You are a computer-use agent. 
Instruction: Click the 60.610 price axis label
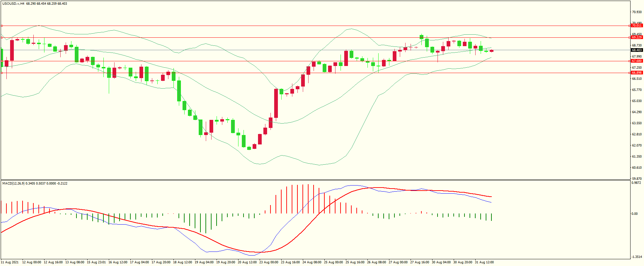click(637, 168)
